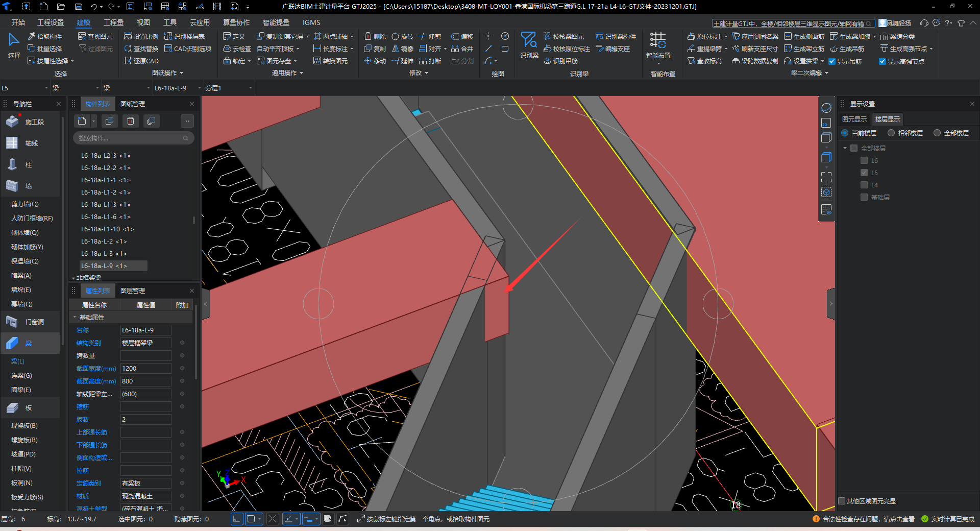Select 梁 beam category in navigation bar
The image size is (980, 531).
(x=29, y=343)
